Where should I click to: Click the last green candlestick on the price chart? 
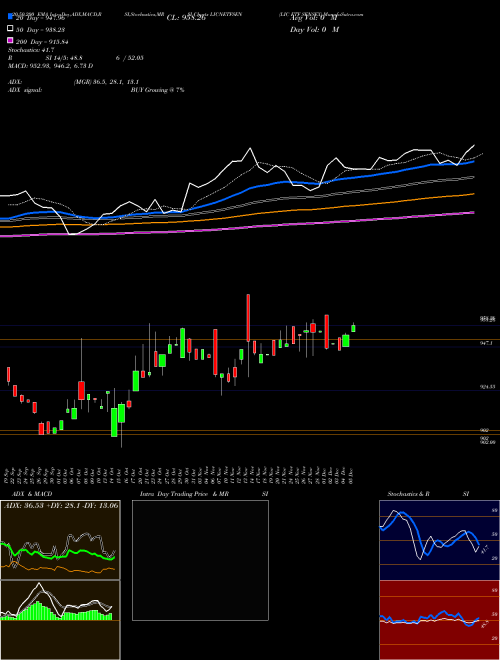click(354, 327)
